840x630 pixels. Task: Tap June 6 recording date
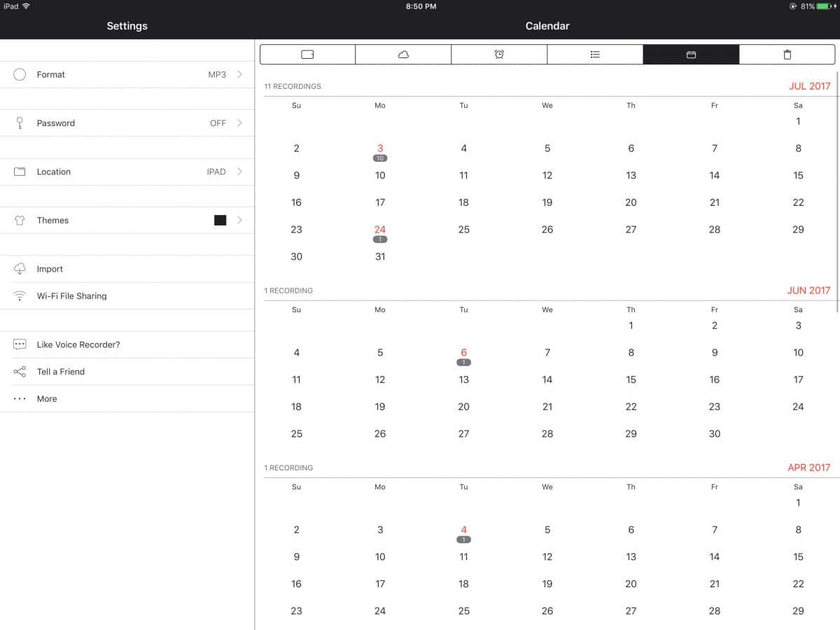[x=463, y=353]
